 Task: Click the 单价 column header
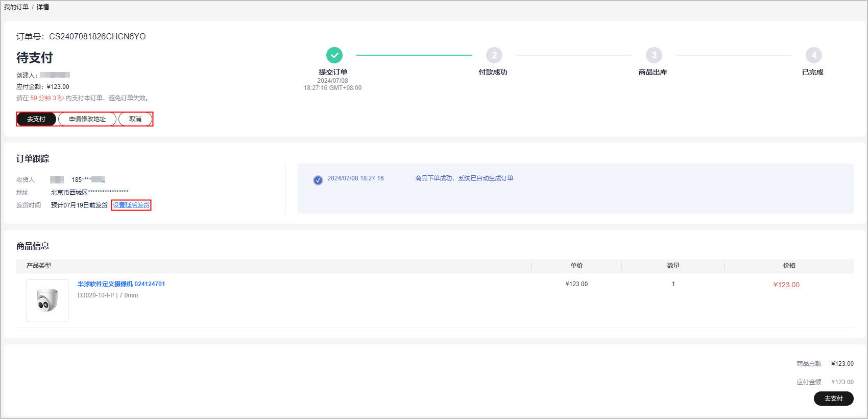click(576, 266)
